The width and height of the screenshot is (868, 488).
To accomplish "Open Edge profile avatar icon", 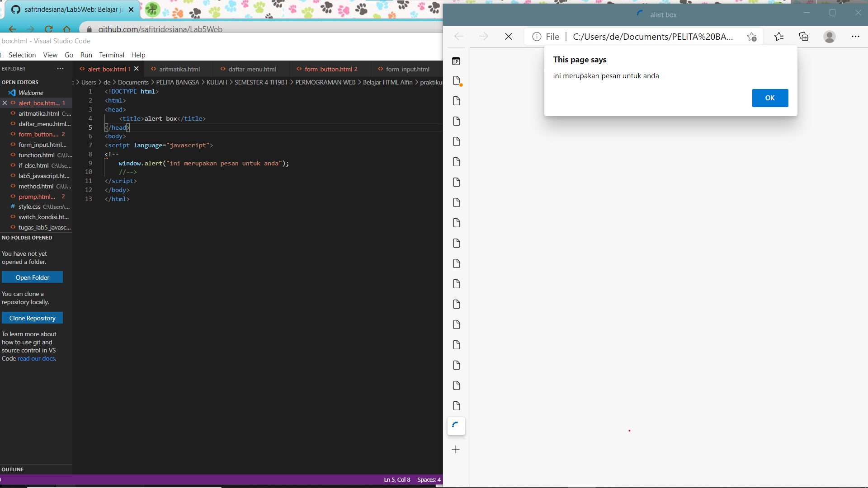I will [829, 37].
